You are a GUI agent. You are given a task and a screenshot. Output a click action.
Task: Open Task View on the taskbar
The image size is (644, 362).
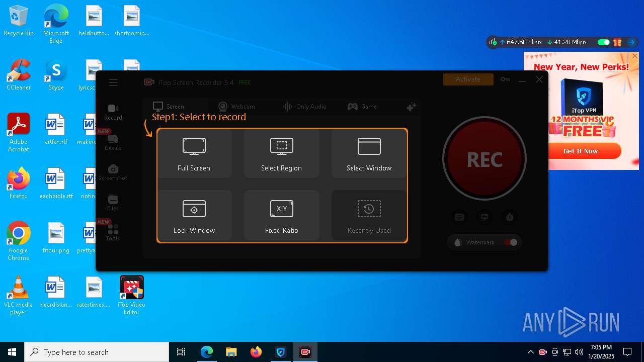[x=181, y=352]
